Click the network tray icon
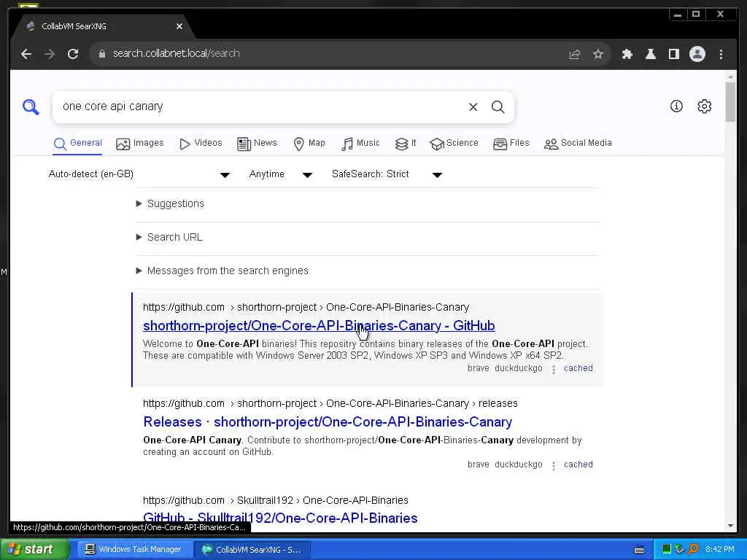The height and width of the screenshot is (560, 747). 680,549
